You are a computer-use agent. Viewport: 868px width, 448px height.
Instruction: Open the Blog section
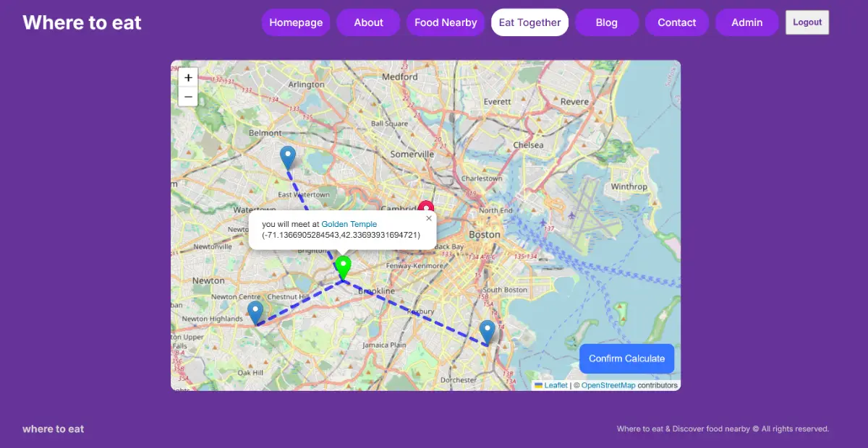click(x=606, y=22)
